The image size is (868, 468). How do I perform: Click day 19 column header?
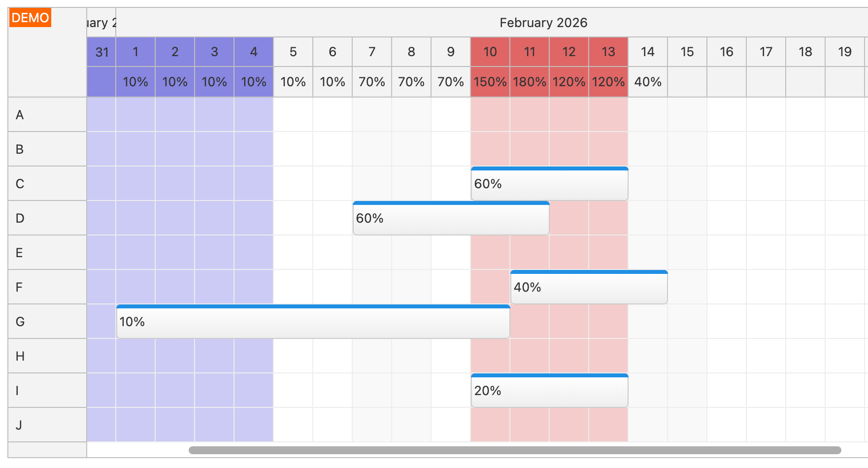[845, 52]
